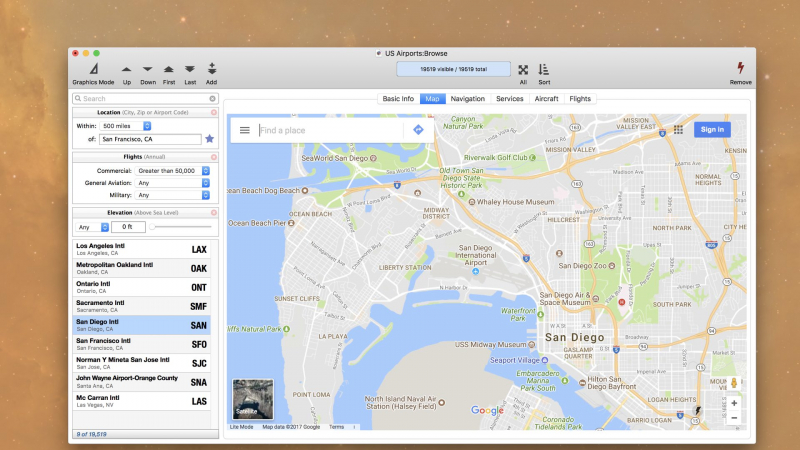Image resolution: width=800 pixels, height=450 pixels.
Task: Select San Diego Intl SAN row
Action: [142, 325]
